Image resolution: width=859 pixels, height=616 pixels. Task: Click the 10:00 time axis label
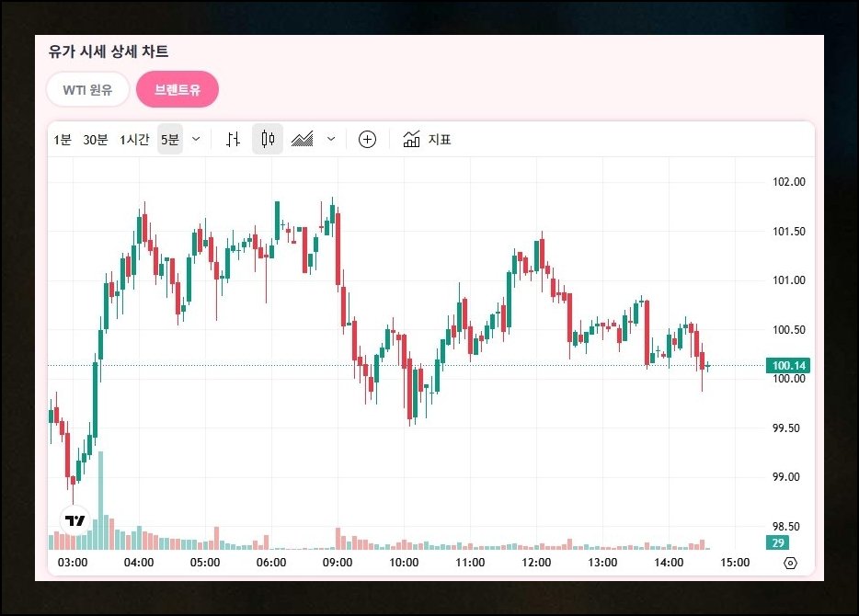(x=404, y=563)
